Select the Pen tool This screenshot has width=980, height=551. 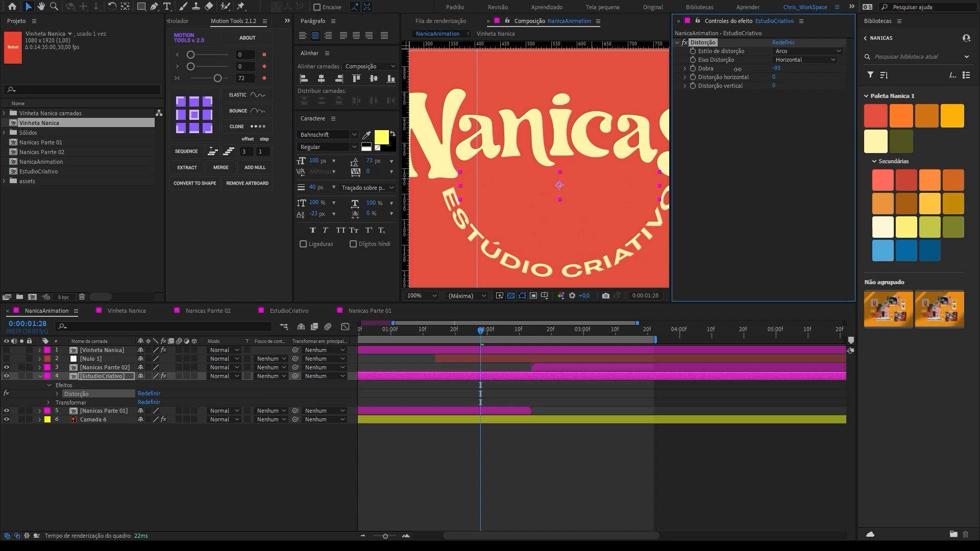pos(154,7)
